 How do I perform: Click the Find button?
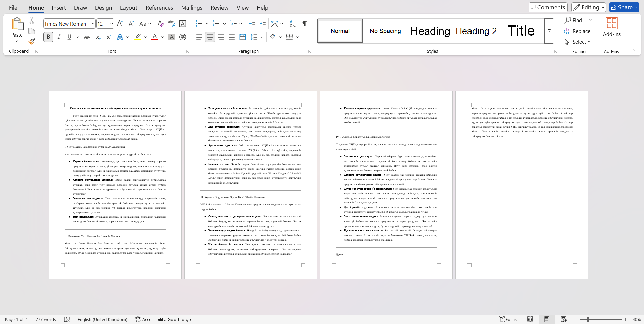pyautogui.click(x=573, y=20)
